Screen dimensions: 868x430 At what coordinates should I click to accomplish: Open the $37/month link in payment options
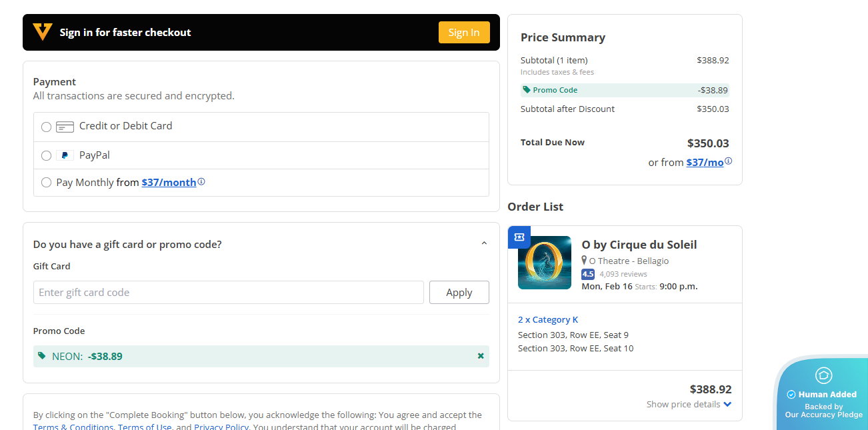point(169,183)
